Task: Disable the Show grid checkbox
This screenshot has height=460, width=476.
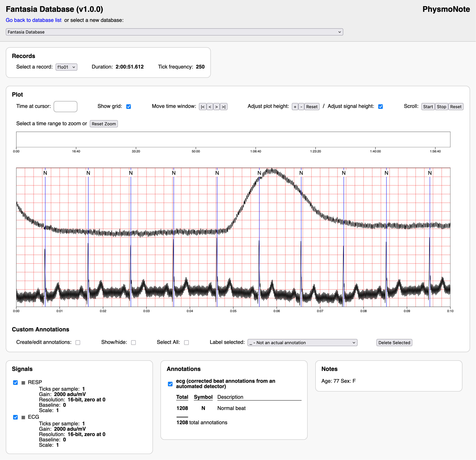Action: click(129, 107)
